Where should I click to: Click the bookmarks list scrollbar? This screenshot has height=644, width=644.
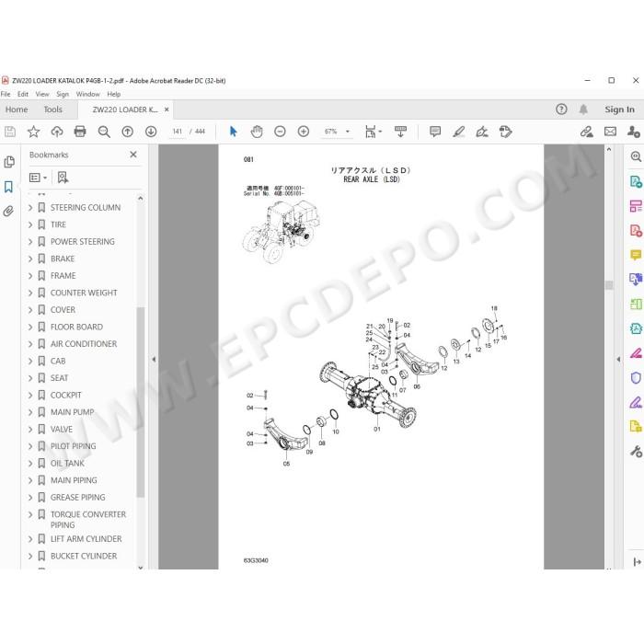[141, 402]
